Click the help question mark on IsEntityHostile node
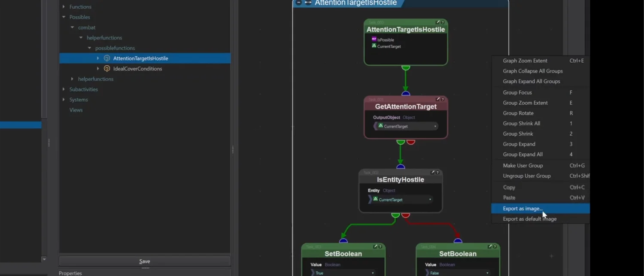644x276 pixels. click(x=437, y=173)
